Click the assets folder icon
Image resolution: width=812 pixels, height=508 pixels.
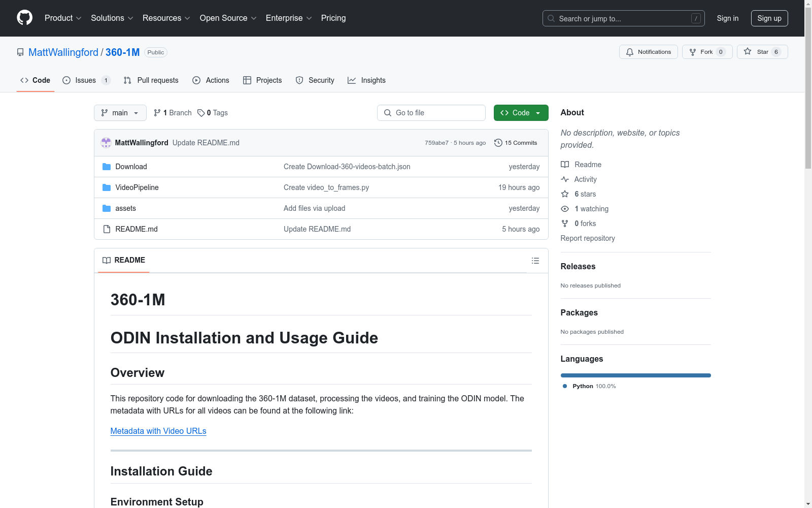pos(107,208)
